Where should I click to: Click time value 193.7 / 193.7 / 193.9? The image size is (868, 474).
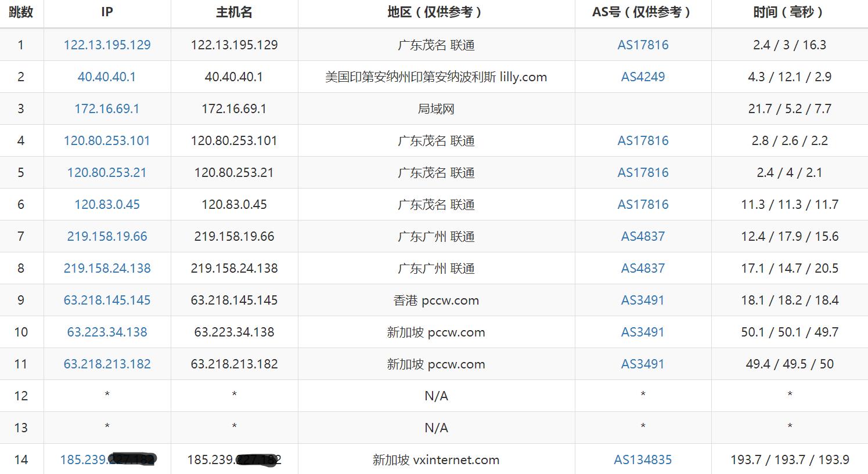pyautogui.click(x=790, y=460)
